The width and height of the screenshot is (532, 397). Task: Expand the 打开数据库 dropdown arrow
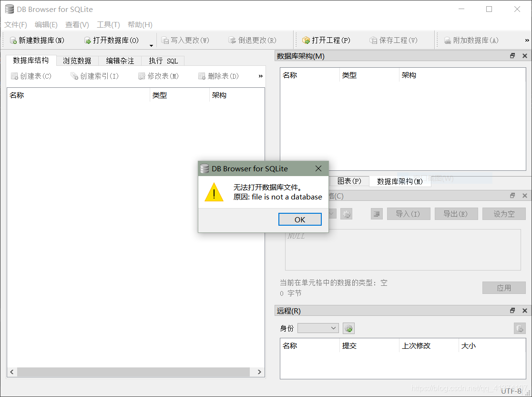[x=151, y=44]
